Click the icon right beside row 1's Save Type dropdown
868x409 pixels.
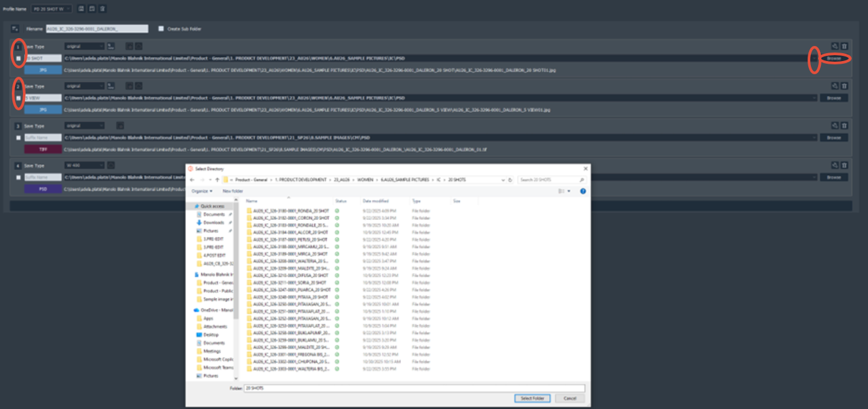pyautogui.click(x=112, y=47)
